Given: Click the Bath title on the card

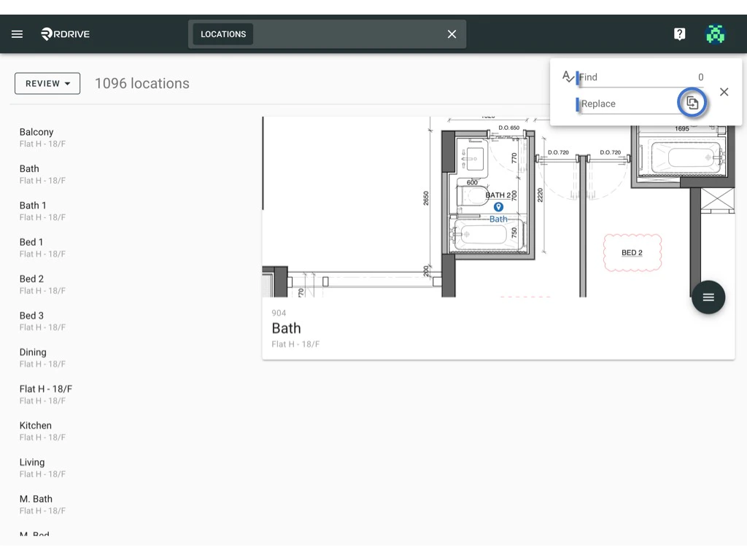Looking at the screenshot, I should (x=286, y=328).
